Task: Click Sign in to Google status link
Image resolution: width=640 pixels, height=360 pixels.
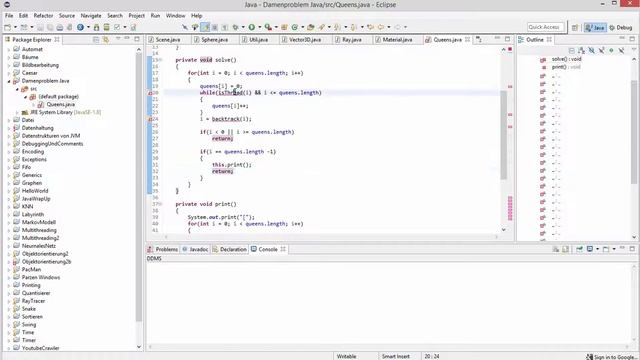Action: pyautogui.click(x=611, y=357)
